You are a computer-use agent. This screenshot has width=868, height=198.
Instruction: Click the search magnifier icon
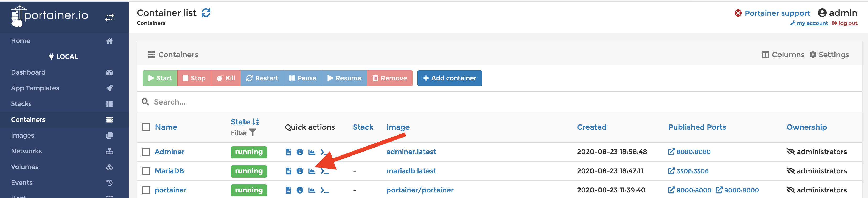point(145,102)
